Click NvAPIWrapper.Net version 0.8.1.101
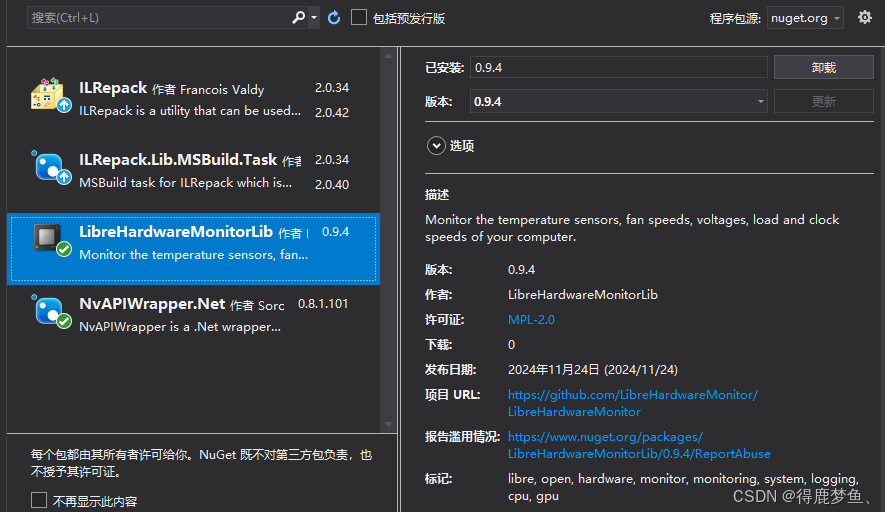Screen dimensions: 885x512 323,304
